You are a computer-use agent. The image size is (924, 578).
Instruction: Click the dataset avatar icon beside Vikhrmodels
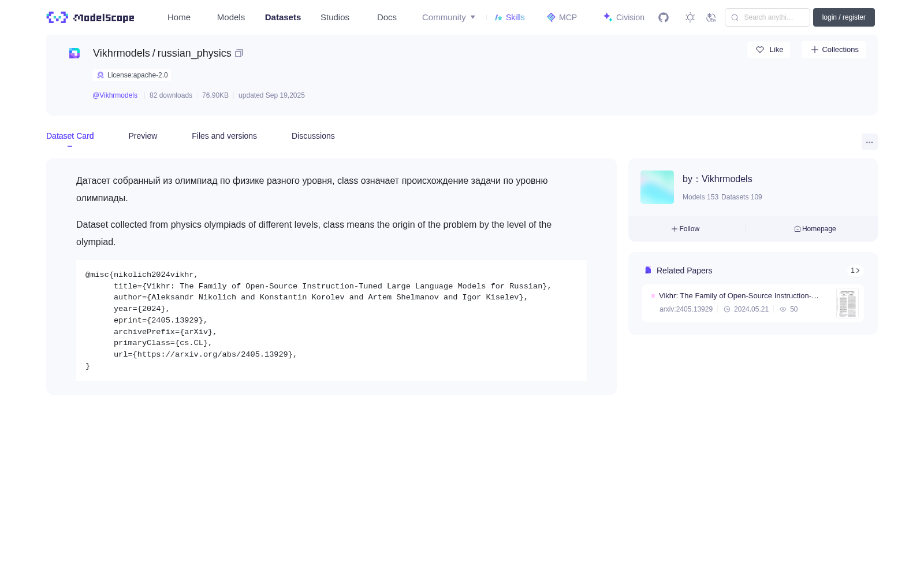click(74, 53)
